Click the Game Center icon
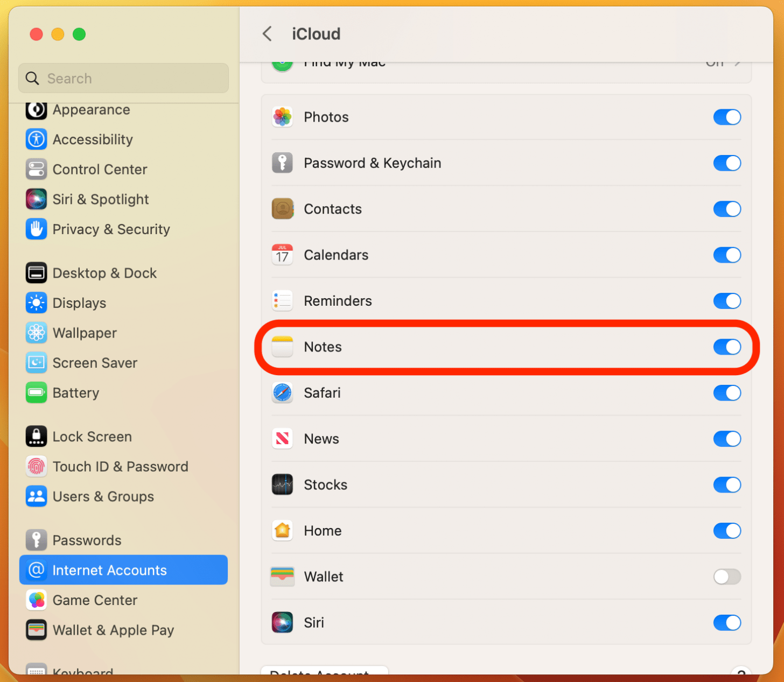The width and height of the screenshot is (784, 682). click(36, 600)
